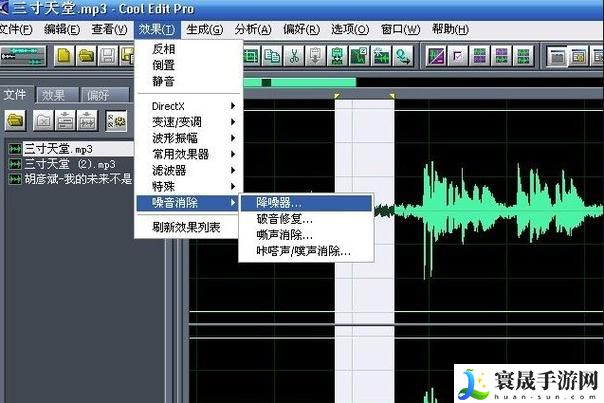The height and width of the screenshot is (403, 604).
Task: Create a new file from the toolbar
Action: [x=64, y=56]
